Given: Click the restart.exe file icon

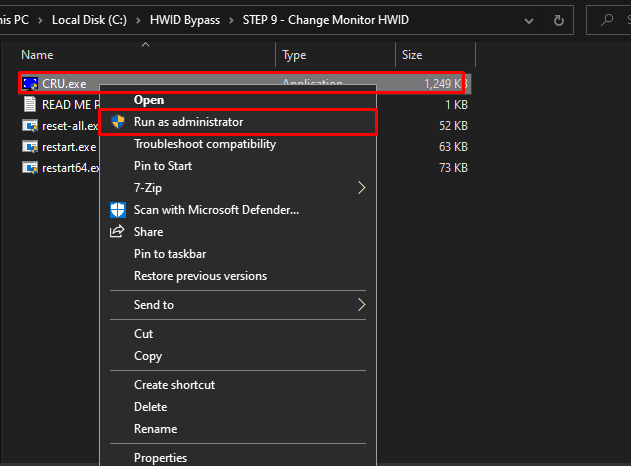Looking at the screenshot, I should point(30,147).
